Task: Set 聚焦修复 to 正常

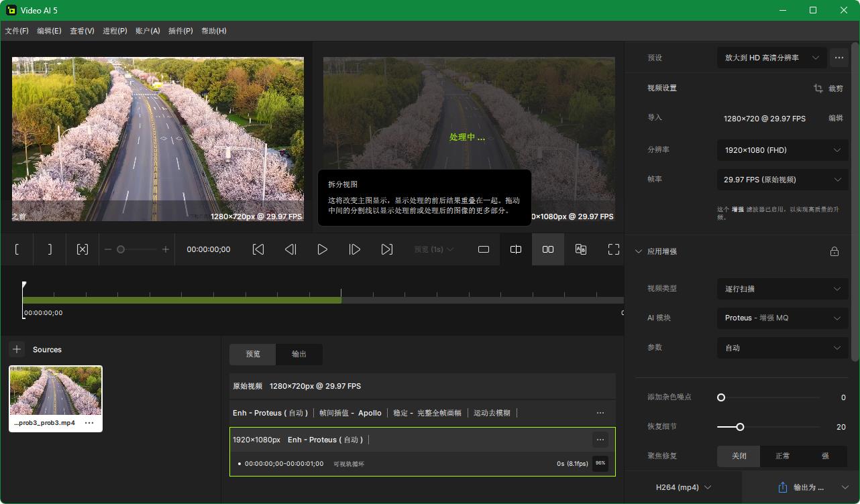Action: pos(782,456)
